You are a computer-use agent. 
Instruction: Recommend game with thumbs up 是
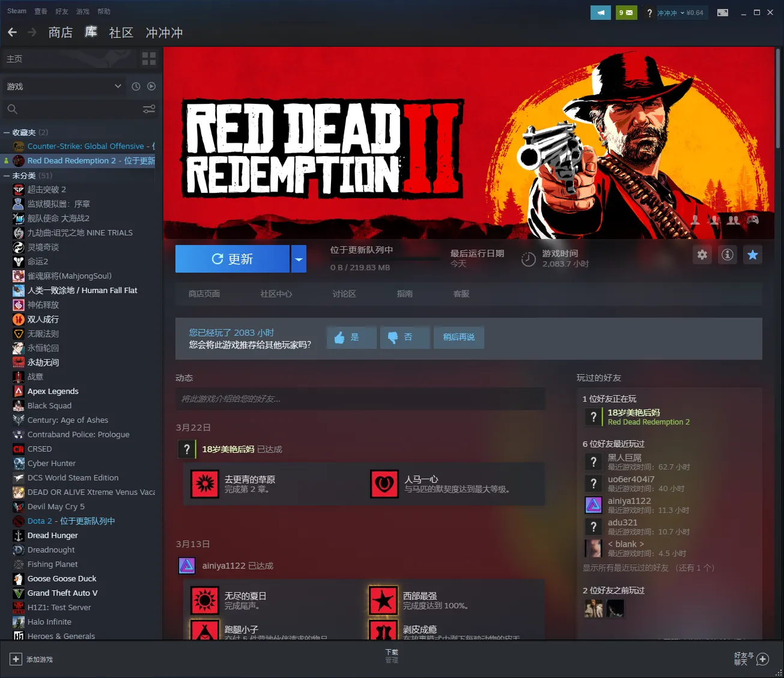pos(351,337)
